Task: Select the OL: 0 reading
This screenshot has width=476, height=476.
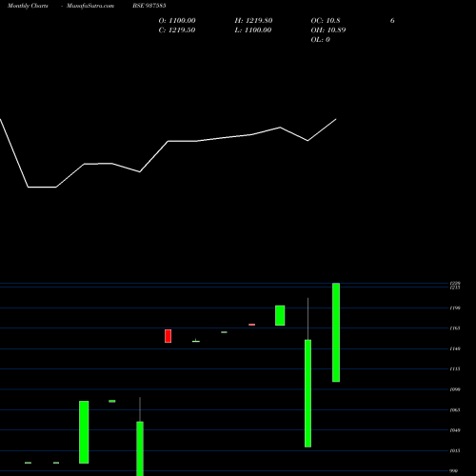Action: 320,40
